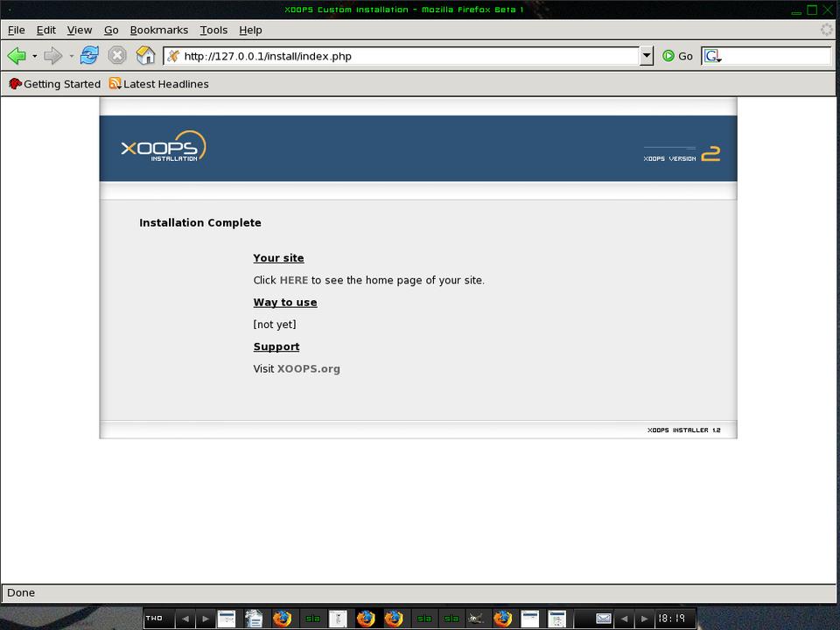Open the File menu
The height and width of the screenshot is (630, 840).
(x=16, y=30)
